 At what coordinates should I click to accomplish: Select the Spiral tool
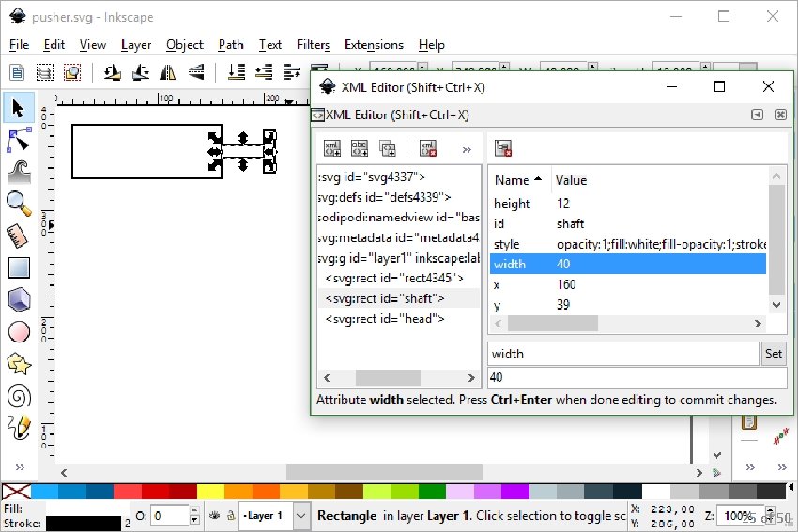pyautogui.click(x=19, y=396)
